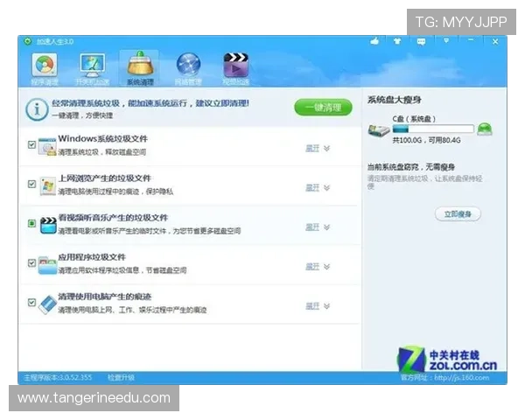The height and width of the screenshot is (420, 525).
Task: Expand the 上网浏览产生的垃圾文件 row via 展开
Action: 318,187
